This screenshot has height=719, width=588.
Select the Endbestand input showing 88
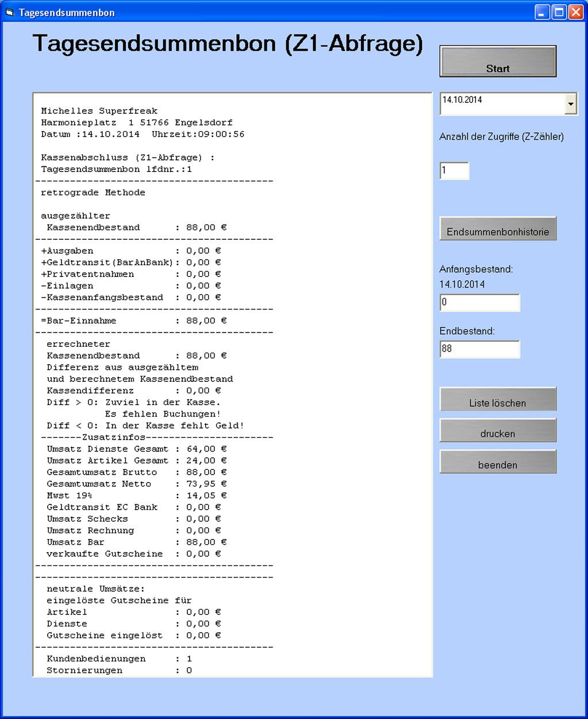click(479, 349)
